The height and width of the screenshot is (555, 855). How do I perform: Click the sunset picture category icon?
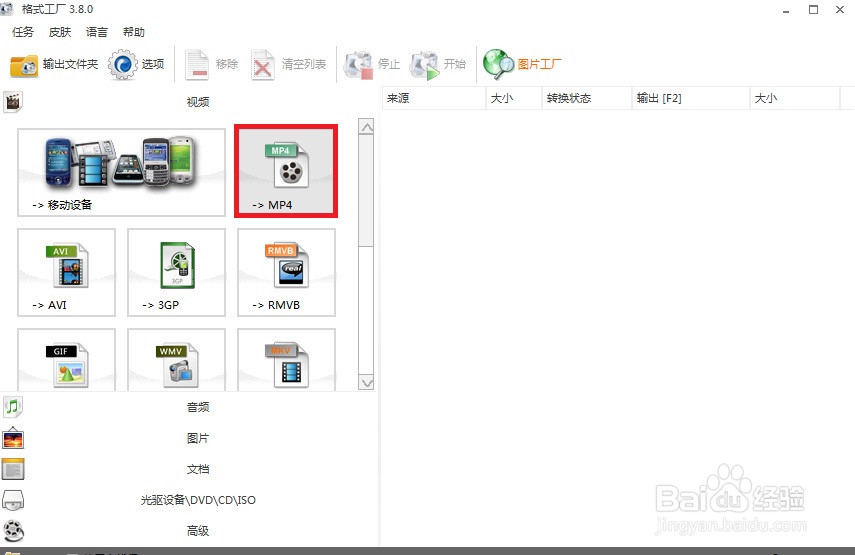13,438
